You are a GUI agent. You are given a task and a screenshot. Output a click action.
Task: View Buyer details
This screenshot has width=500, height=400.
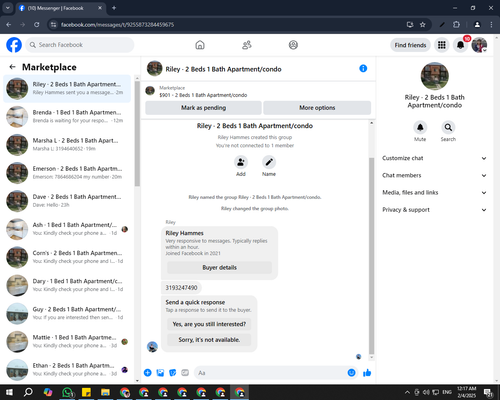click(x=219, y=267)
